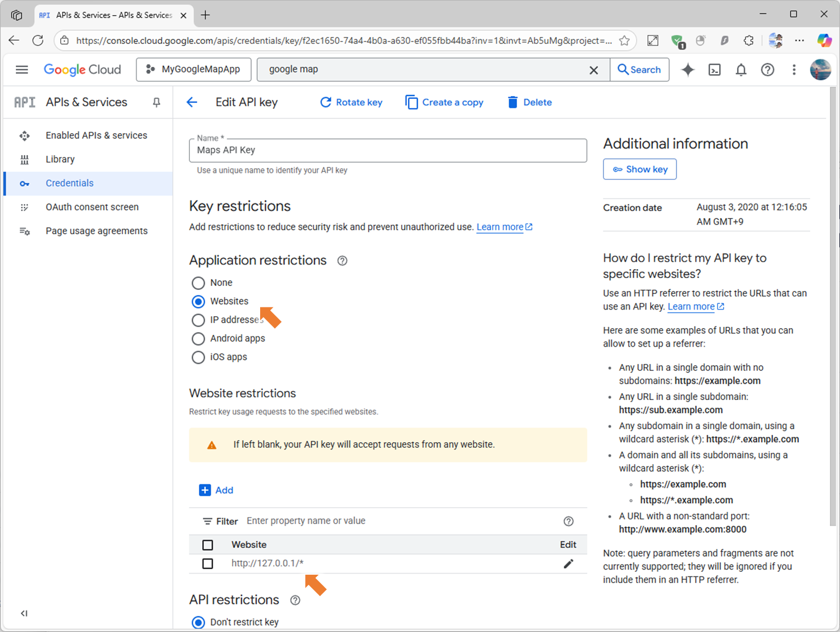Edit the http://127.0.0.1/* entry pencil
The image size is (840, 632).
(x=569, y=563)
